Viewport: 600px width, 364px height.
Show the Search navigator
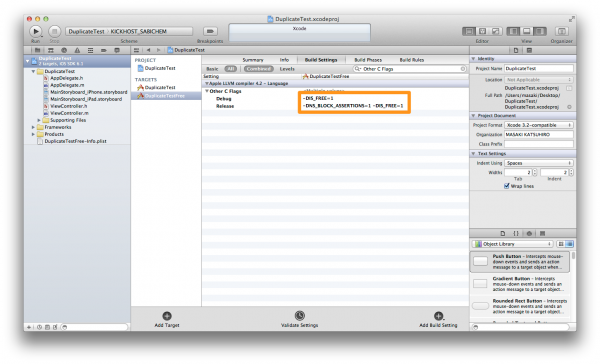64,50
